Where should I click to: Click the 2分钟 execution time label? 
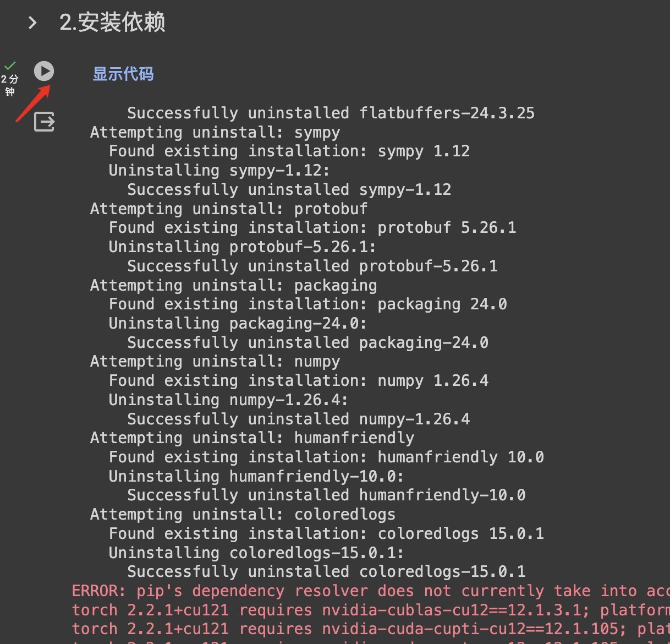point(10,85)
